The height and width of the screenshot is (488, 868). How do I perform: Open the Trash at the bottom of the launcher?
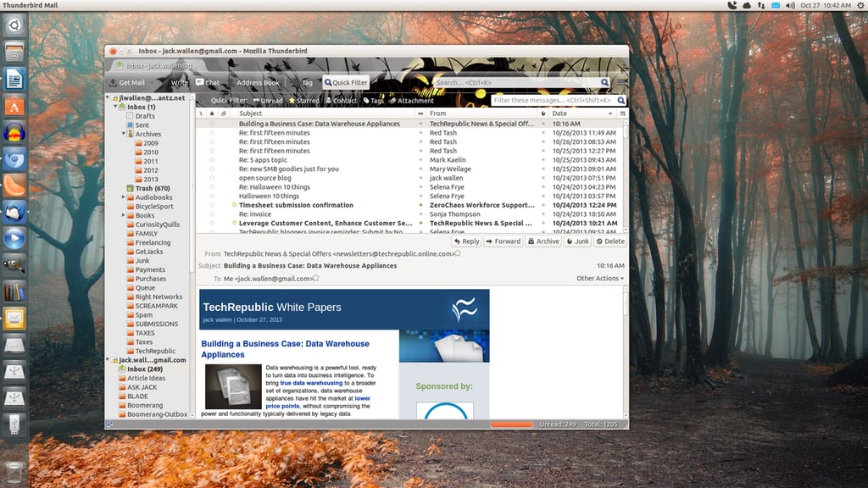[14, 472]
